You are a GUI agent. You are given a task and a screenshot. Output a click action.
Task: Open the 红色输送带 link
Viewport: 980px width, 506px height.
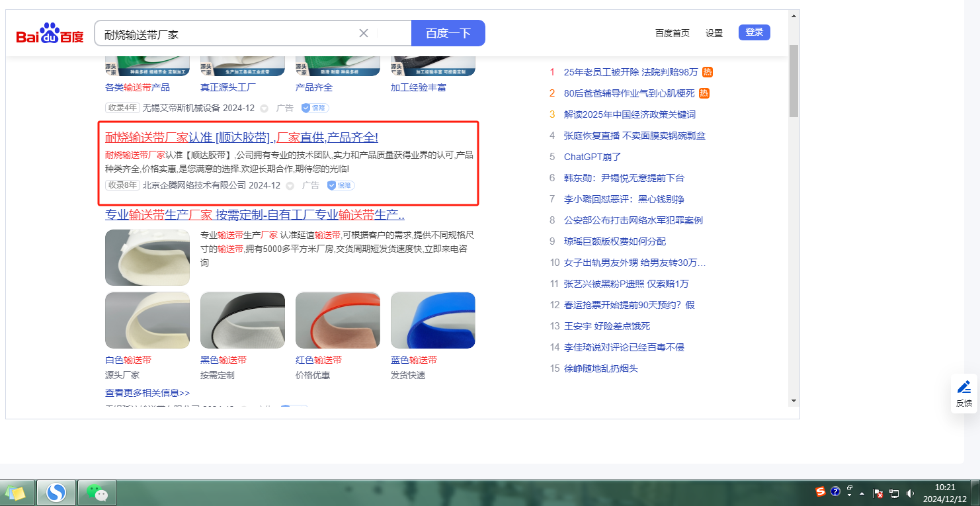(x=319, y=360)
